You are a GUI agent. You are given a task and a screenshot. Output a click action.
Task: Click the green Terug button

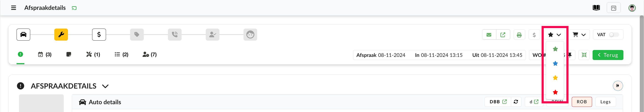(x=608, y=55)
